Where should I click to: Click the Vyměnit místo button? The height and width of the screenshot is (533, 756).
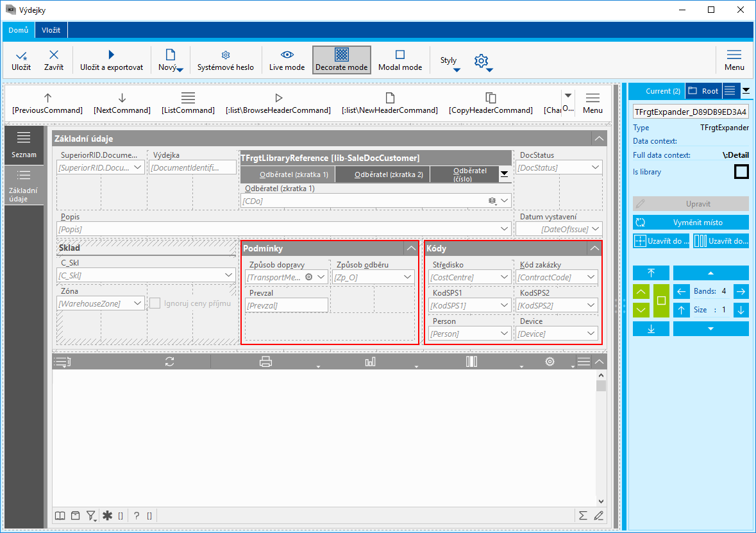(691, 223)
